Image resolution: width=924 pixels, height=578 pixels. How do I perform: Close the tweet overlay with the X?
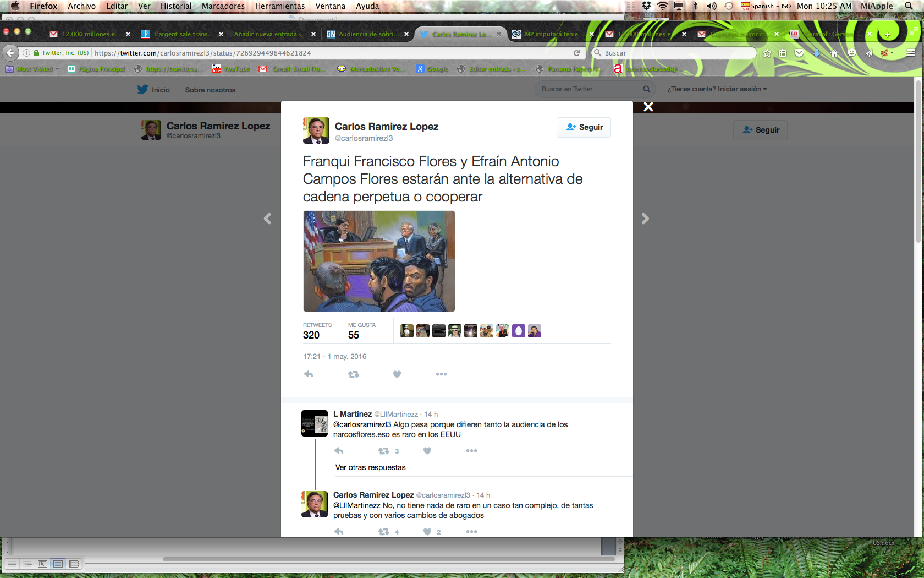click(x=648, y=107)
